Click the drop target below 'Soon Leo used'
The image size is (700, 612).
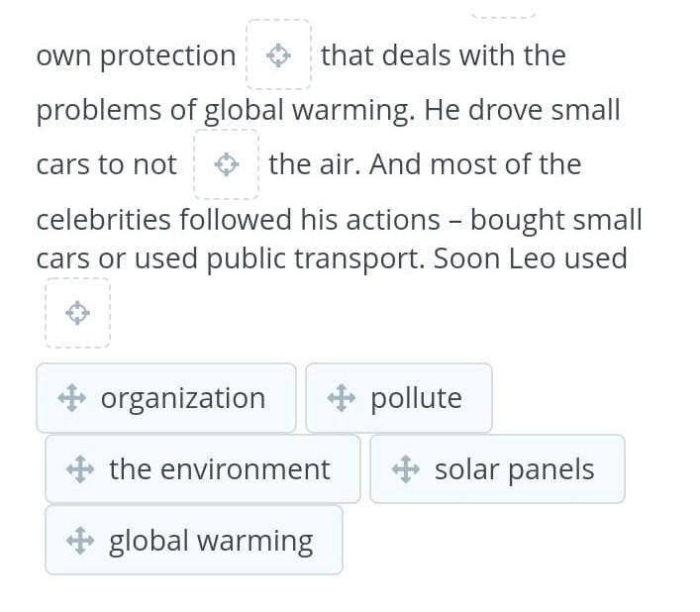[x=77, y=313]
